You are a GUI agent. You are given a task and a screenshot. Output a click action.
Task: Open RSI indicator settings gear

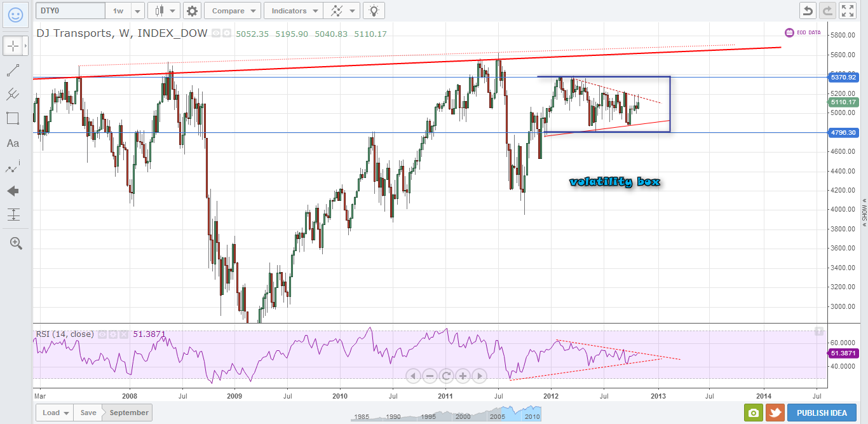(114, 334)
